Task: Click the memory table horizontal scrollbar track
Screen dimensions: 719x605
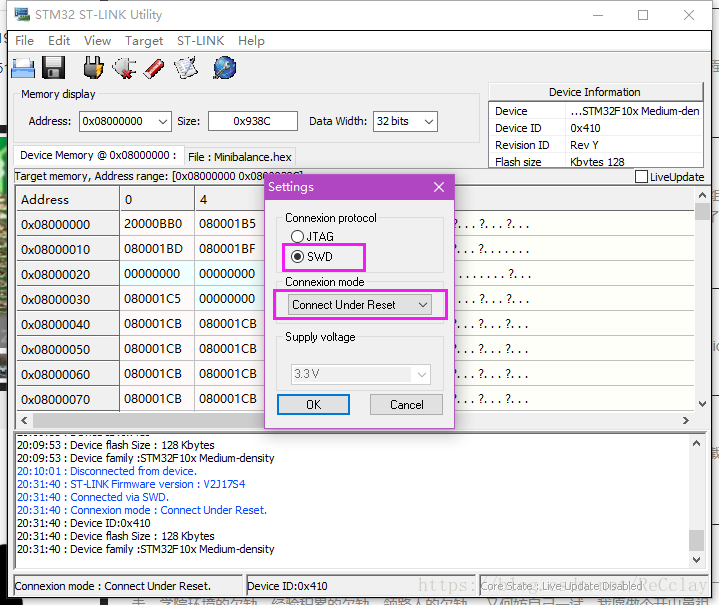Action: [x=354, y=420]
